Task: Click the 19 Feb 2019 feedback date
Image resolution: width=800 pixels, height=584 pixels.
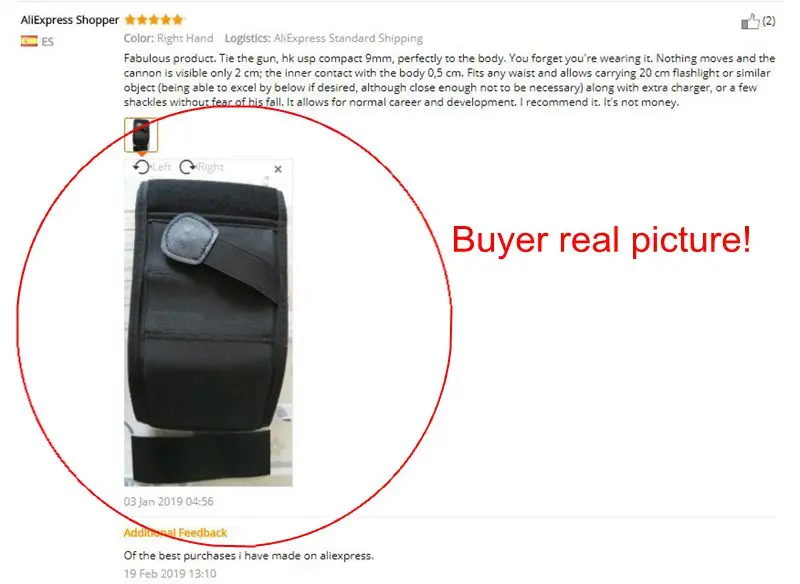Action: (170, 574)
